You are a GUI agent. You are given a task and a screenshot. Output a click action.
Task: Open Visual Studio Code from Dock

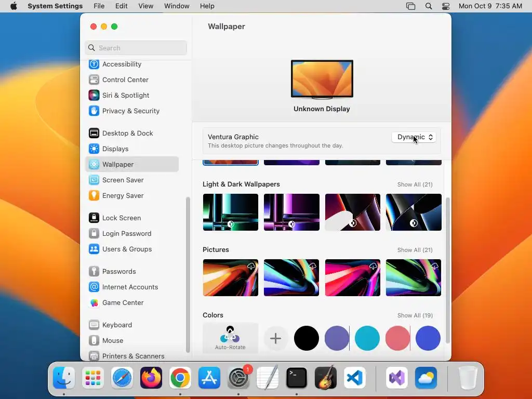[x=355, y=378]
